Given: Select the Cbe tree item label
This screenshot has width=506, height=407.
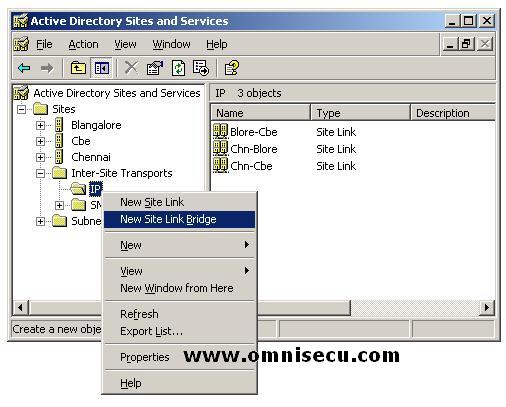Looking at the screenshot, I should (81, 141).
